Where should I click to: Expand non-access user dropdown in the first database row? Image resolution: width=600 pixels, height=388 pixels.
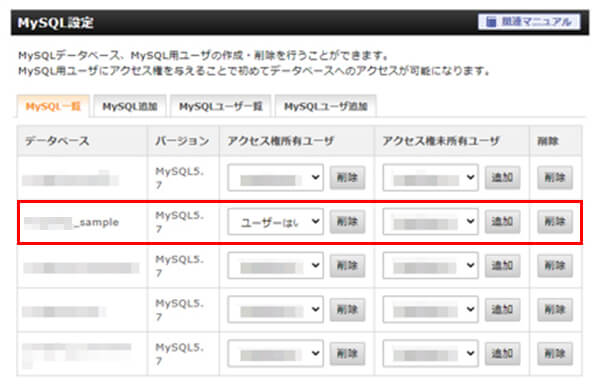(430, 178)
